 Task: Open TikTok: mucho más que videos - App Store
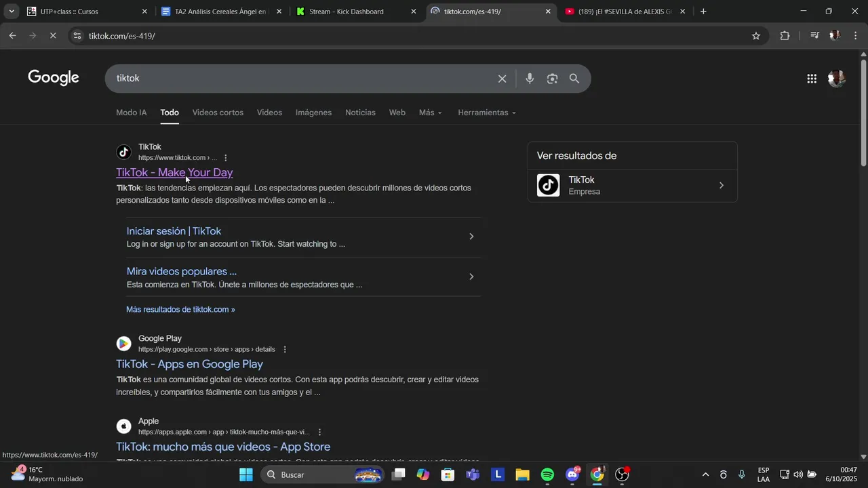(x=223, y=447)
